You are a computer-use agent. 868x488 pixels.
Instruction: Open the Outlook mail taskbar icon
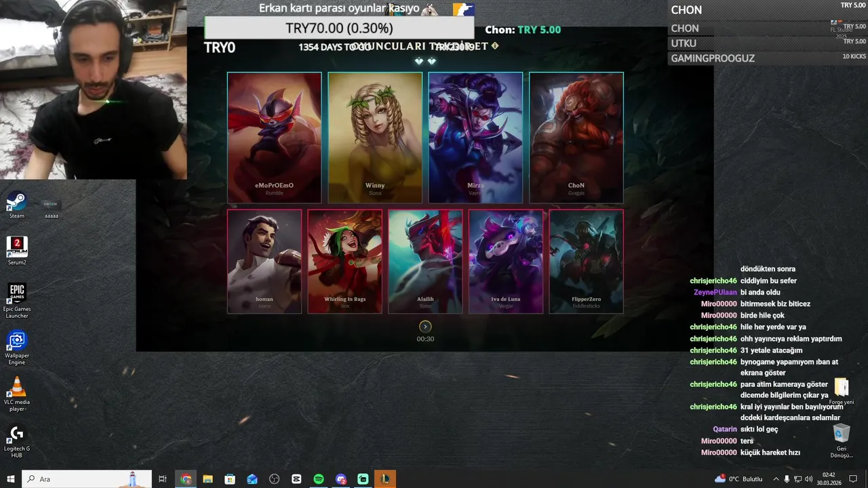click(x=252, y=479)
